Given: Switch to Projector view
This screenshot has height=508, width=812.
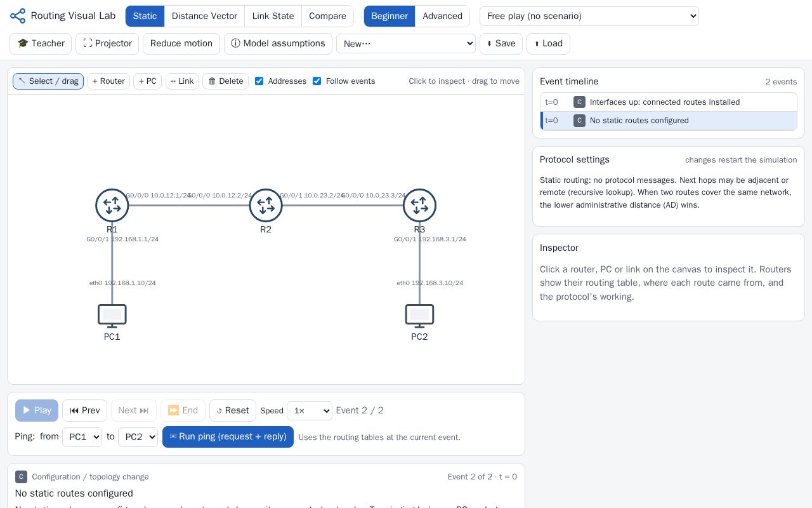Looking at the screenshot, I should pos(107,44).
